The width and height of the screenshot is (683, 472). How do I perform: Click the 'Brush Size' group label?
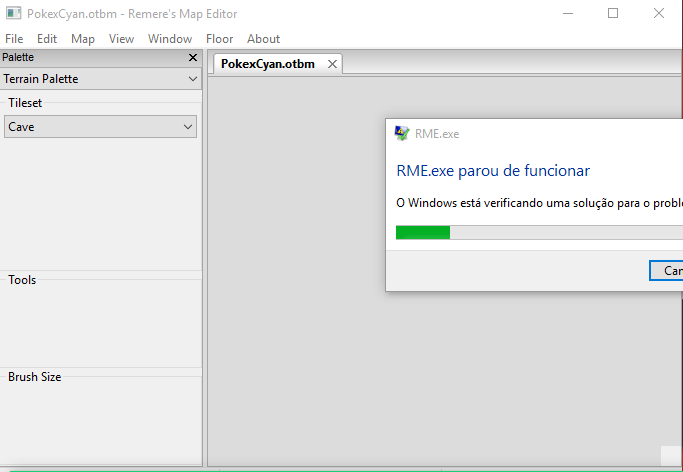point(34,377)
